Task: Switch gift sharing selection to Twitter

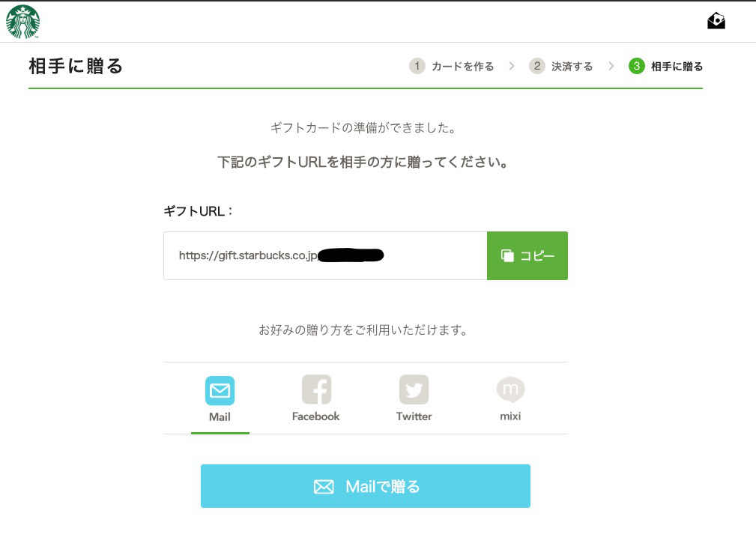Action: coord(414,399)
